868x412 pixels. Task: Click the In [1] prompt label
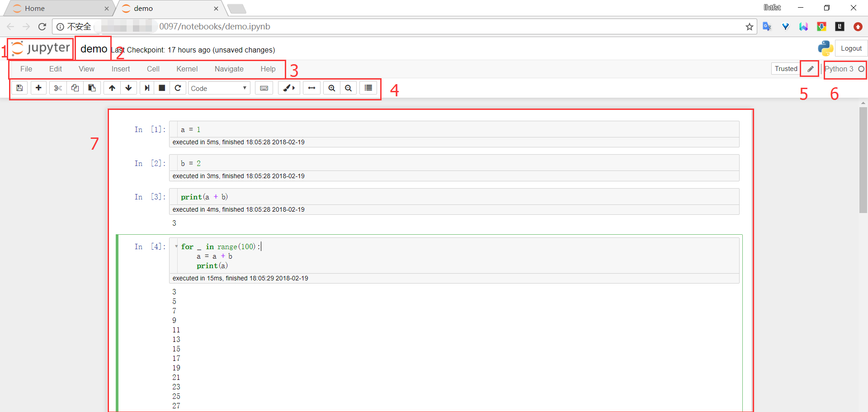click(x=150, y=129)
